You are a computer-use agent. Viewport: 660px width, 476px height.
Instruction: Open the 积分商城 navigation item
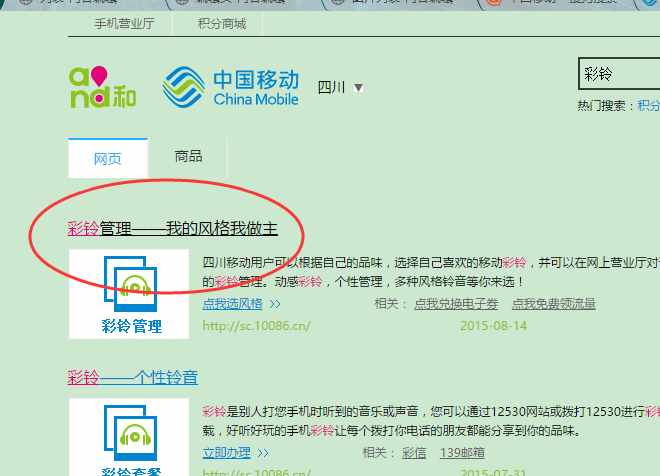pos(222,24)
